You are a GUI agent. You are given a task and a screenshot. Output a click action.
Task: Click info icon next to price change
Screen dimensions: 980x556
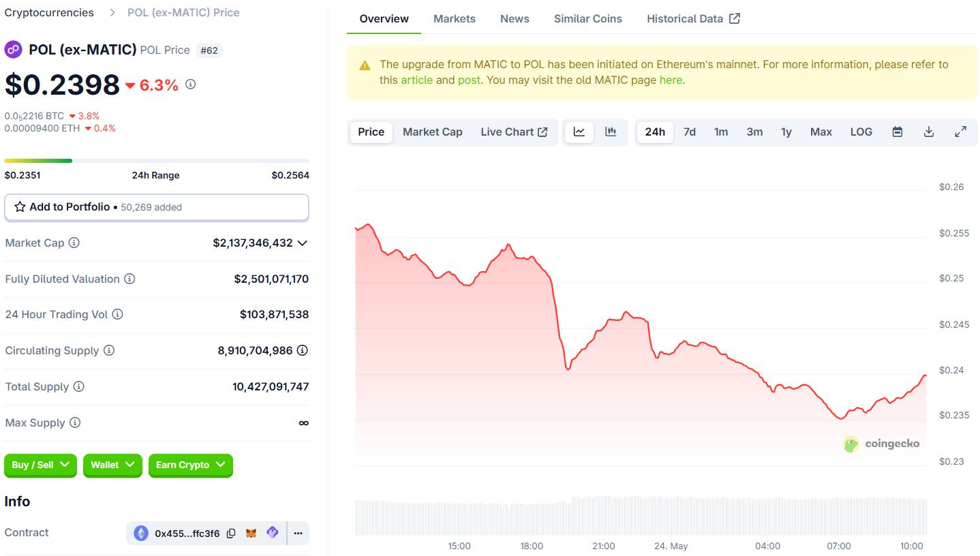coord(191,84)
